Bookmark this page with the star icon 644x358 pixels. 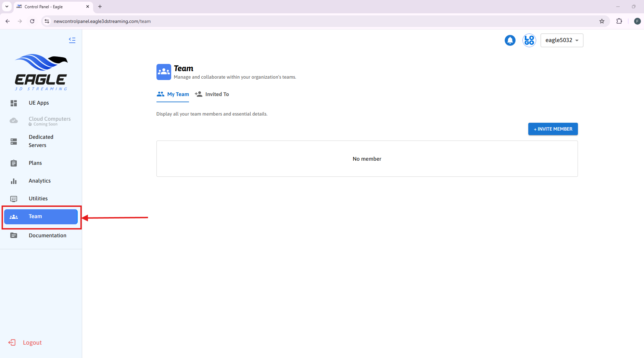coord(602,21)
